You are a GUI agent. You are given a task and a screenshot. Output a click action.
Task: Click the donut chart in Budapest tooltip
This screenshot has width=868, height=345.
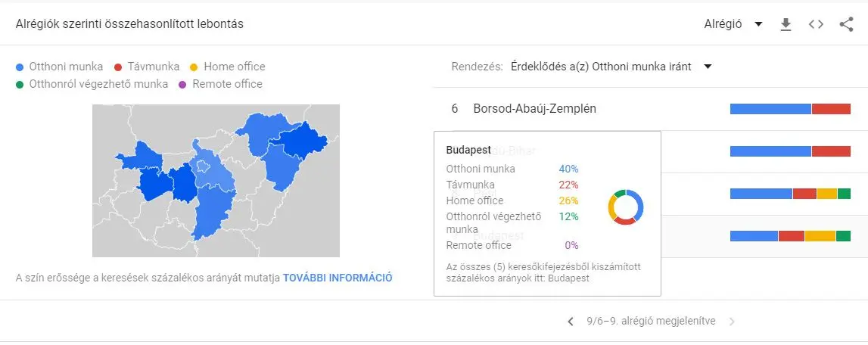[625, 207]
